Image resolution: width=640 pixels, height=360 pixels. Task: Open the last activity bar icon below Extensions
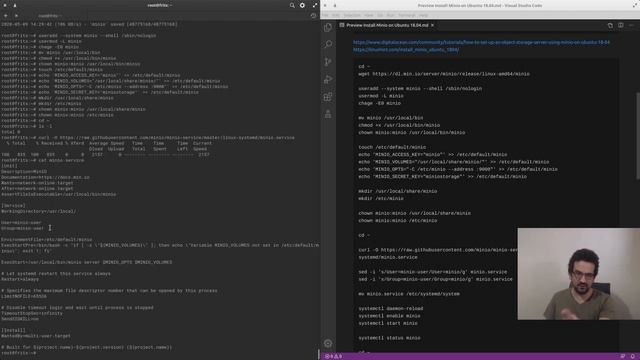click(328, 114)
